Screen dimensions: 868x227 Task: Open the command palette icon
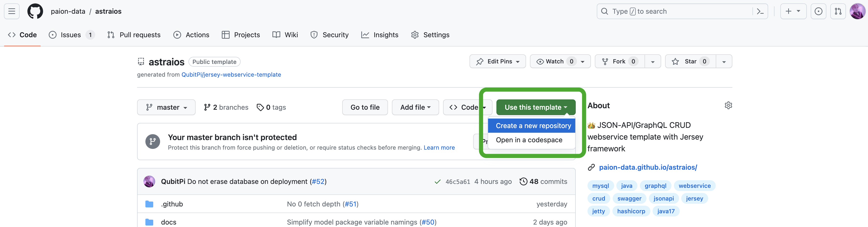760,12
